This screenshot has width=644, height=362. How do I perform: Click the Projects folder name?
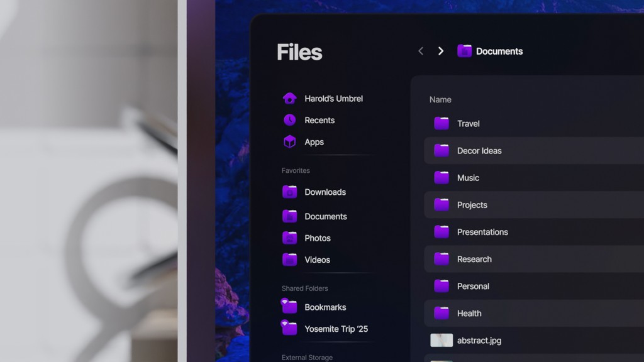tap(472, 205)
